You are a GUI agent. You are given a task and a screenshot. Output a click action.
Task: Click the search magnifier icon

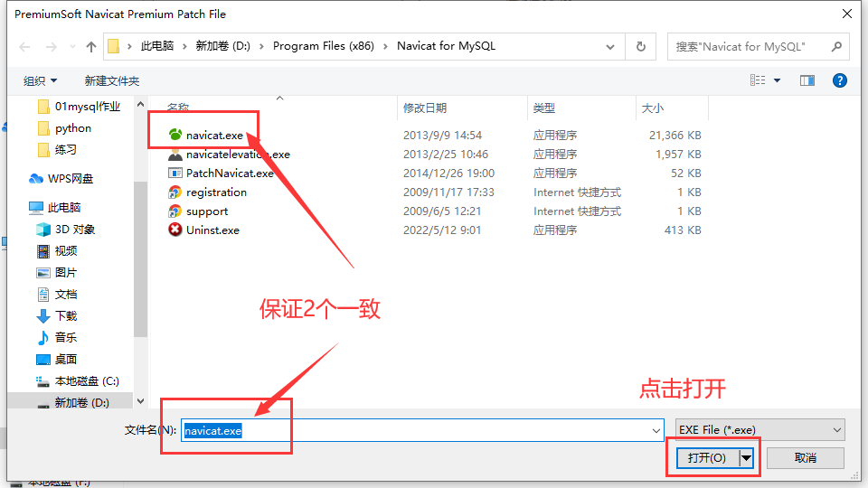click(x=836, y=46)
